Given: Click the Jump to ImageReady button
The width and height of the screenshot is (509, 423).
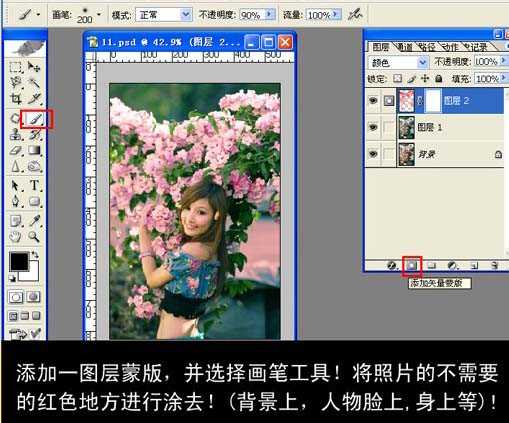Looking at the screenshot, I should 25,333.
